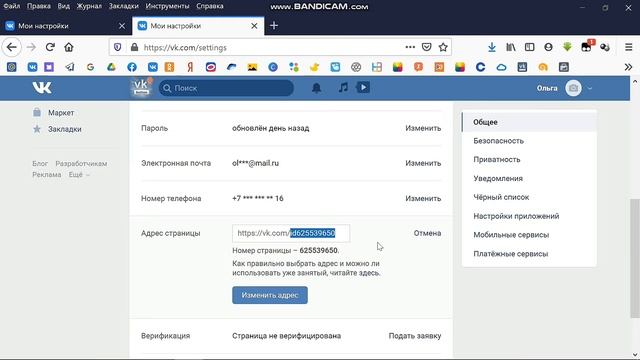Open the browser home page icon
The image size is (640, 360).
point(69,47)
